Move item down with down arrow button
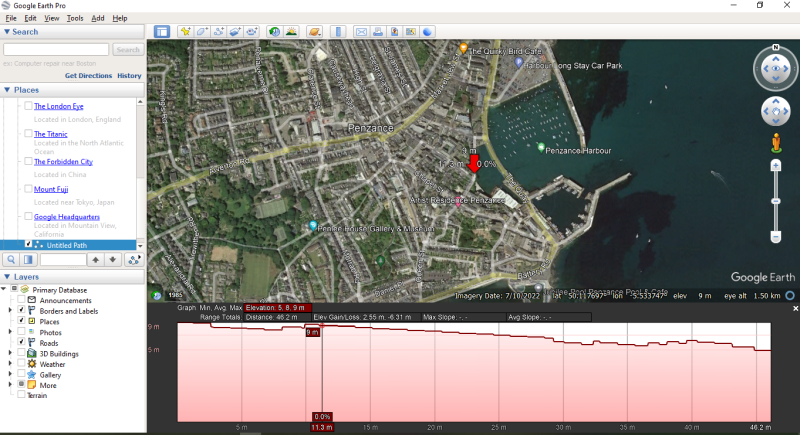800x435 pixels. coord(113,260)
